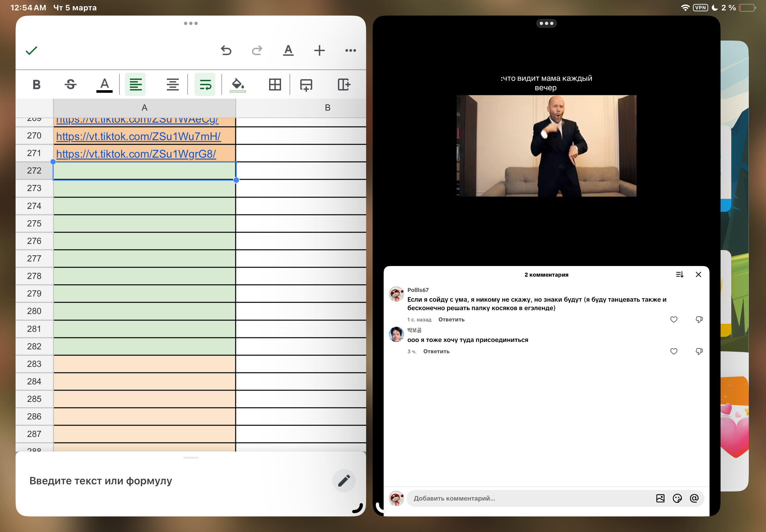Open link ZSu1Wu7mH in row 270
The width and height of the screenshot is (766, 532).
coord(138,136)
